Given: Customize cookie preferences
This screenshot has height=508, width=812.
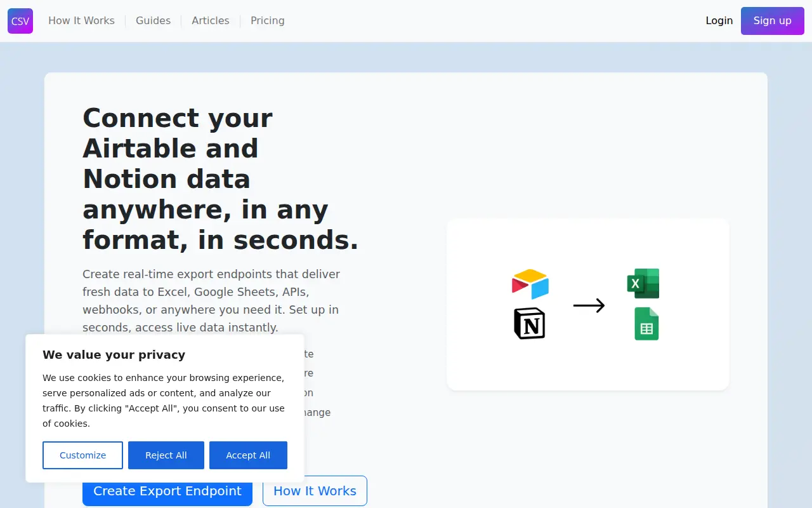Looking at the screenshot, I should click(82, 455).
